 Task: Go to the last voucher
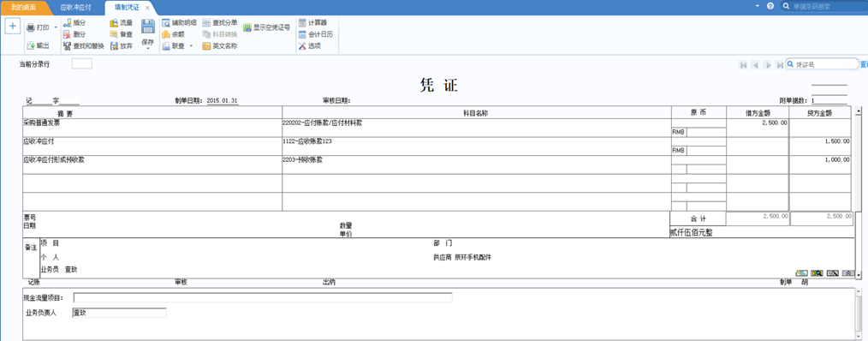(x=780, y=65)
